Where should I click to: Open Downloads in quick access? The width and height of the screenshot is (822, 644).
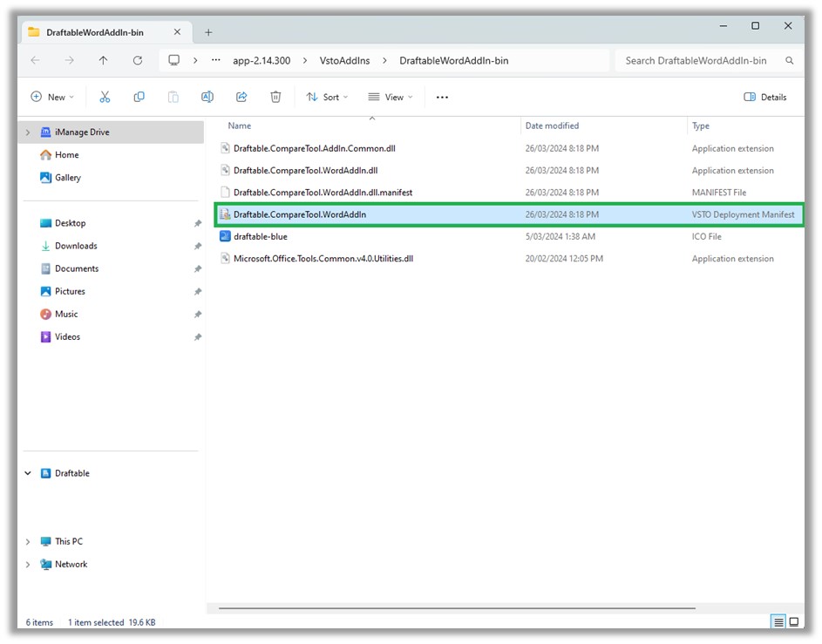pos(76,246)
